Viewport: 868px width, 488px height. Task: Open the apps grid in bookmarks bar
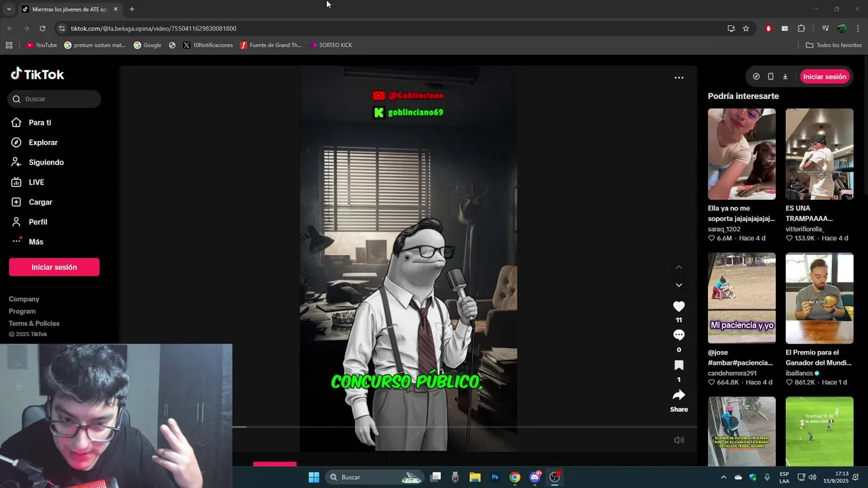(x=9, y=45)
